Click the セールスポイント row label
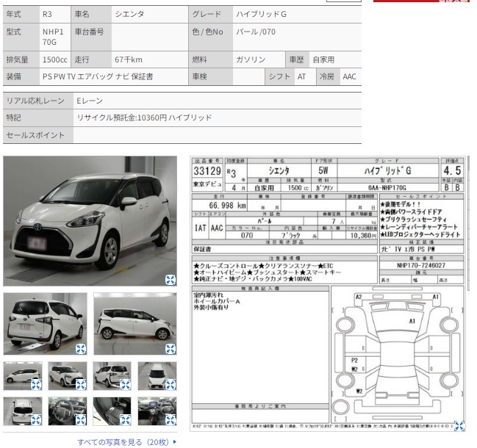 38,135
